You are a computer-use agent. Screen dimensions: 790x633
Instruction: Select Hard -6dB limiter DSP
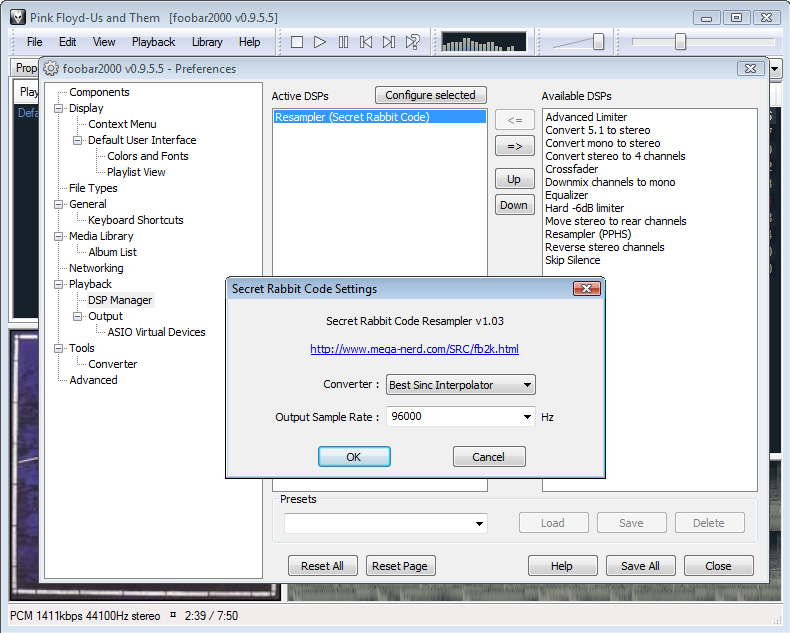click(584, 208)
